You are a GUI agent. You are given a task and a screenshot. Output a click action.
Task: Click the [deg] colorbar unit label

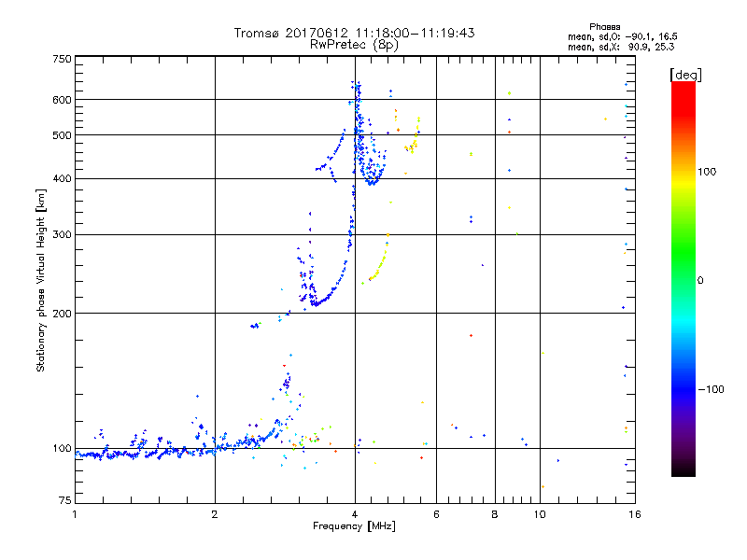click(x=686, y=74)
